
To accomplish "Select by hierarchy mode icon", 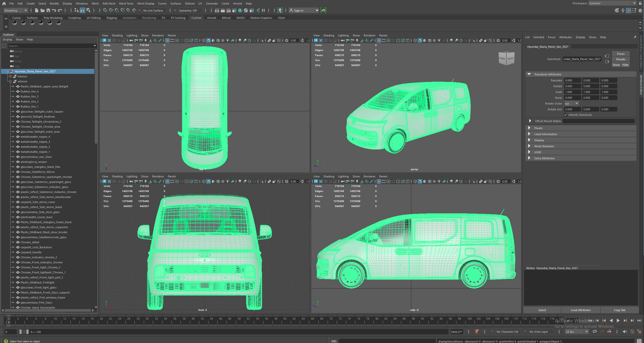I will 76,10.
